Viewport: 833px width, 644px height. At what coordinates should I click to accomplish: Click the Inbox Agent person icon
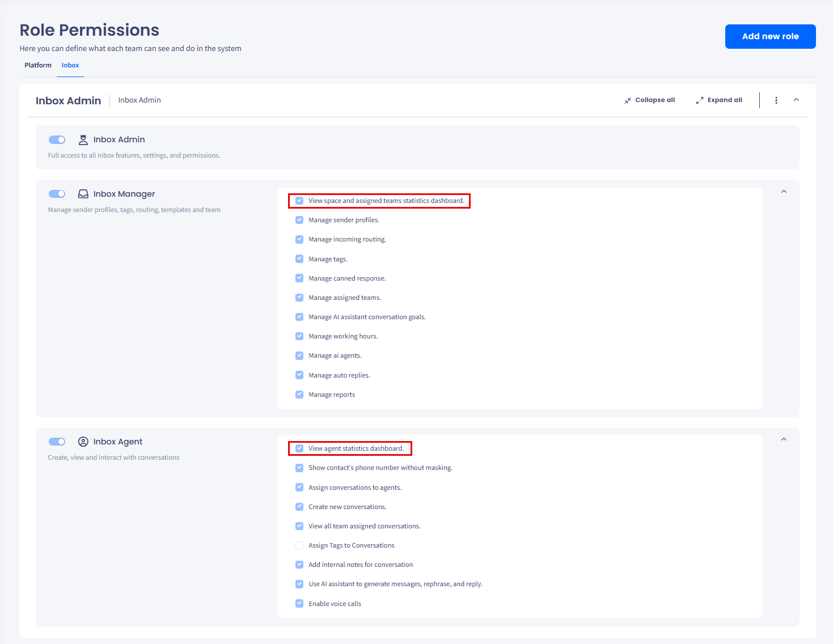83,442
